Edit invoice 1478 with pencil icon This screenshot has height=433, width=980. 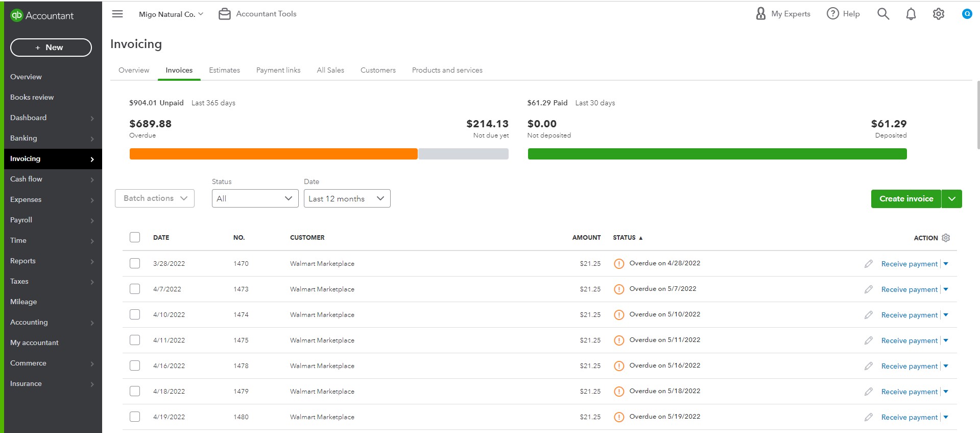point(868,366)
